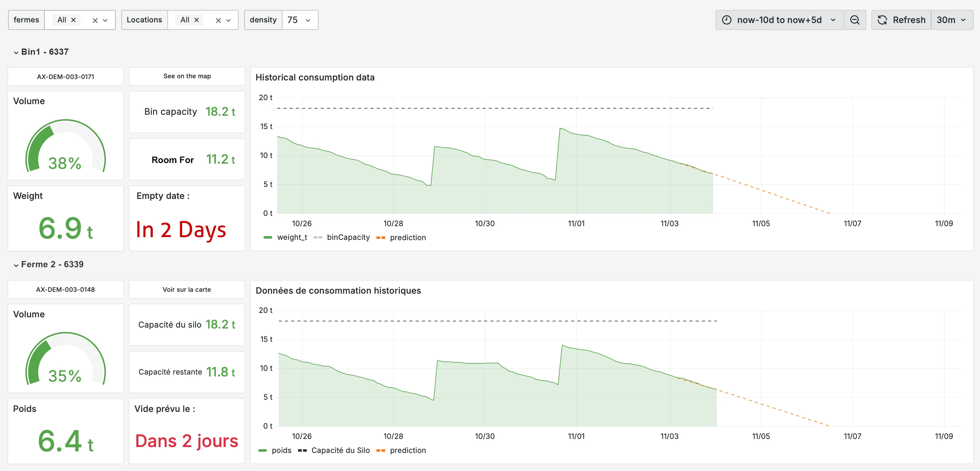The height and width of the screenshot is (471, 980).
Task: Click the Poids 6.4 t value
Action: 65,441
